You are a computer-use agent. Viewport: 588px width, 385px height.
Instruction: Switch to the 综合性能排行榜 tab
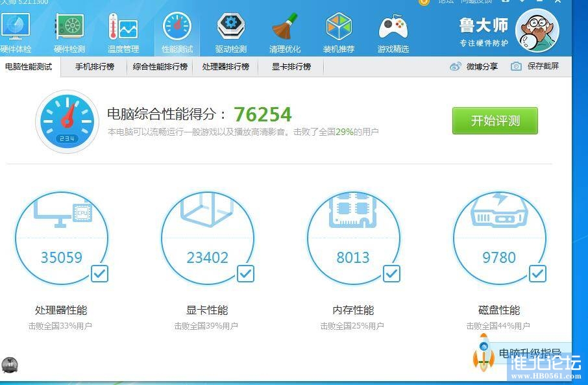click(x=160, y=67)
